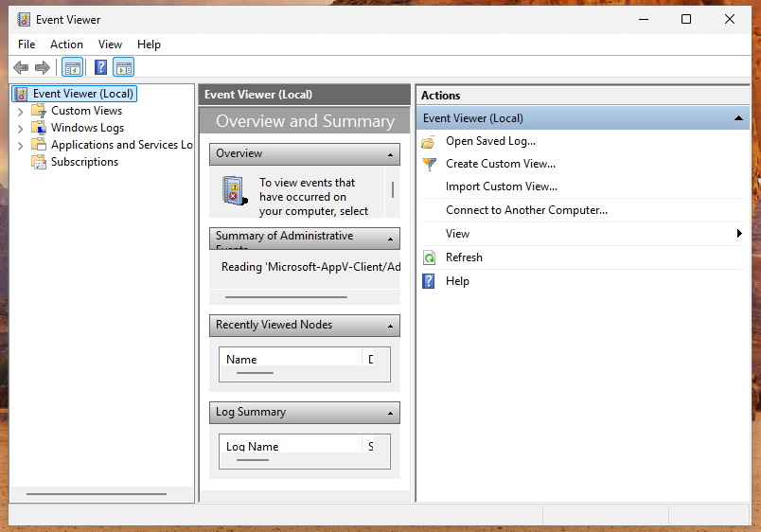The width and height of the screenshot is (761, 532).
Task: Expand the Custom Views tree node
Action: tap(21, 112)
